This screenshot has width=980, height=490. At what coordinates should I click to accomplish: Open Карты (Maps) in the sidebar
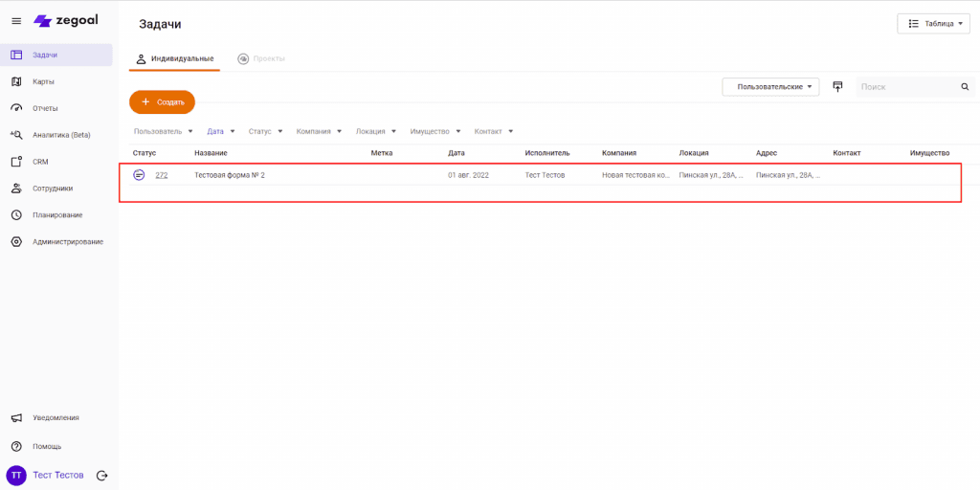(44, 81)
